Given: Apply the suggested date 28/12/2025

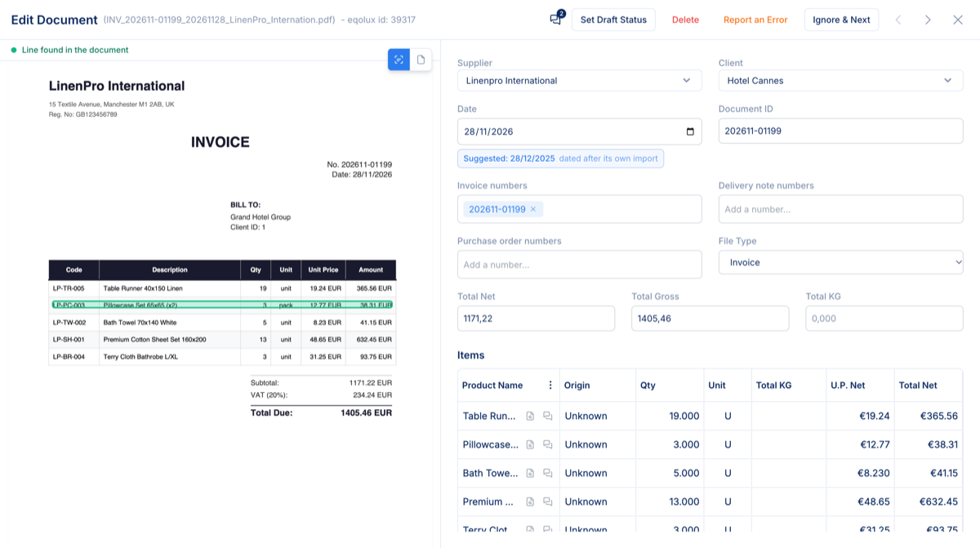Looking at the screenshot, I should click(560, 158).
